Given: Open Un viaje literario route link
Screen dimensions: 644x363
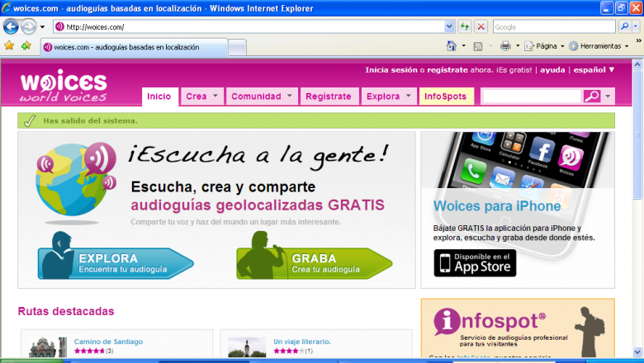Looking at the screenshot, I should point(302,342).
